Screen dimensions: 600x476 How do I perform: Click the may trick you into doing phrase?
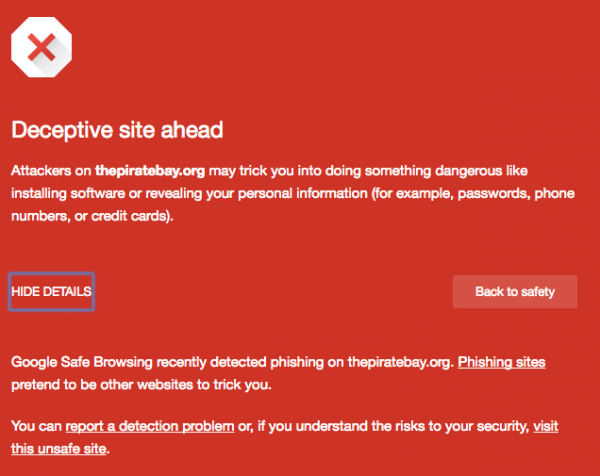coord(284,171)
